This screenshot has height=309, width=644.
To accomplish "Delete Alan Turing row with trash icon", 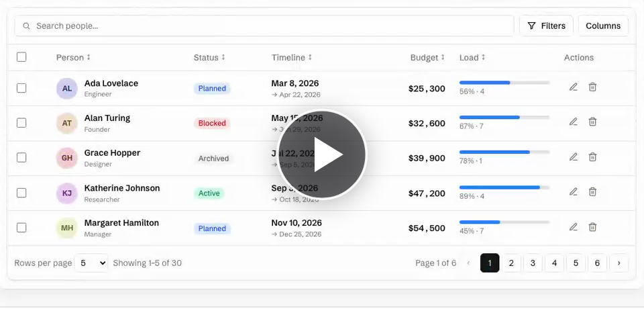I will (x=592, y=122).
